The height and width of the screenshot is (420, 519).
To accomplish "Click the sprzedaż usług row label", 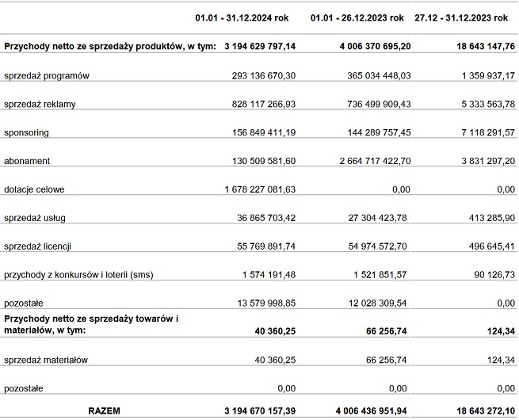I will coord(35,218).
